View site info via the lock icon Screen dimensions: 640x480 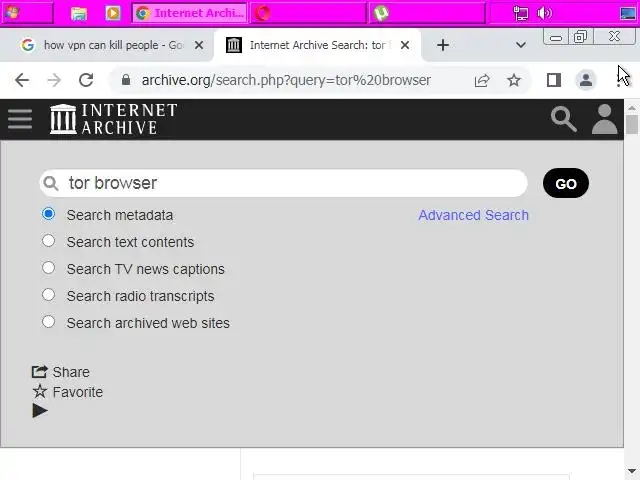[126, 80]
